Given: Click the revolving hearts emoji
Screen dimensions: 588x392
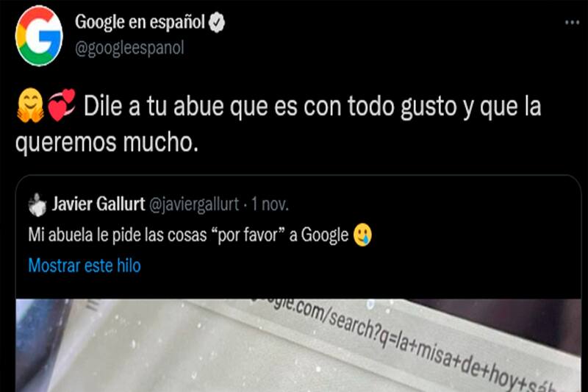Looking at the screenshot, I should click(62, 105).
